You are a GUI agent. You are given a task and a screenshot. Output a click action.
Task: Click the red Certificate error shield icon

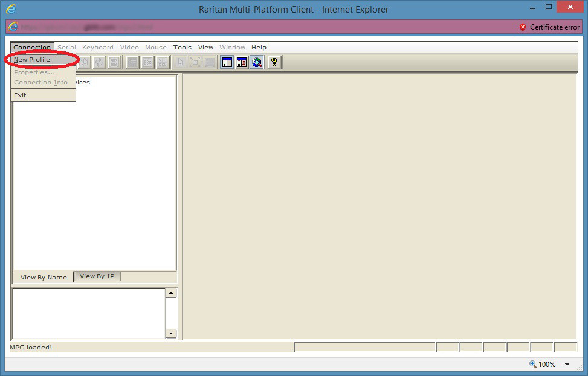(x=523, y=27)
